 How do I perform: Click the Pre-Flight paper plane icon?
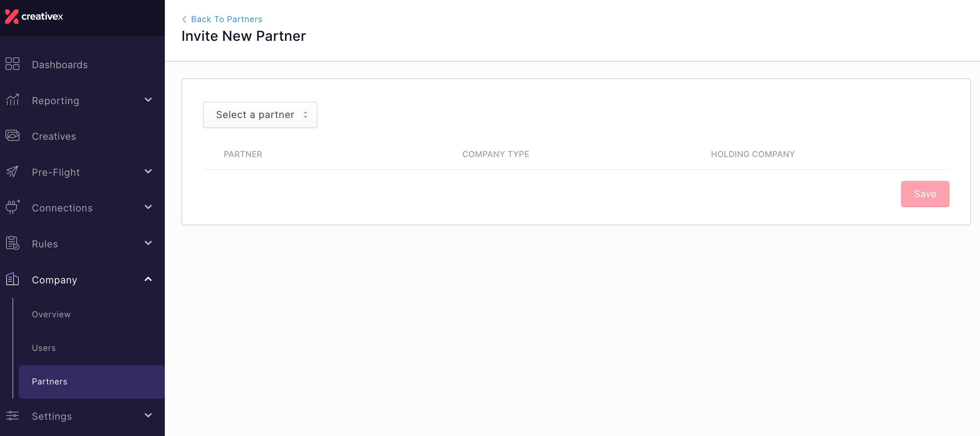coord(12,171)
